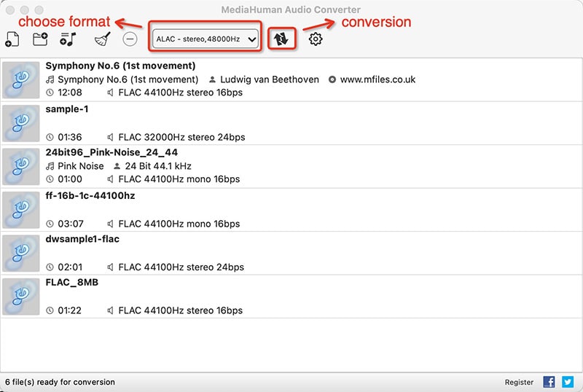583x392 pixels.
Task: Click the disc icon beside www.mfiles.co.uk
Action: click(332, 79)
